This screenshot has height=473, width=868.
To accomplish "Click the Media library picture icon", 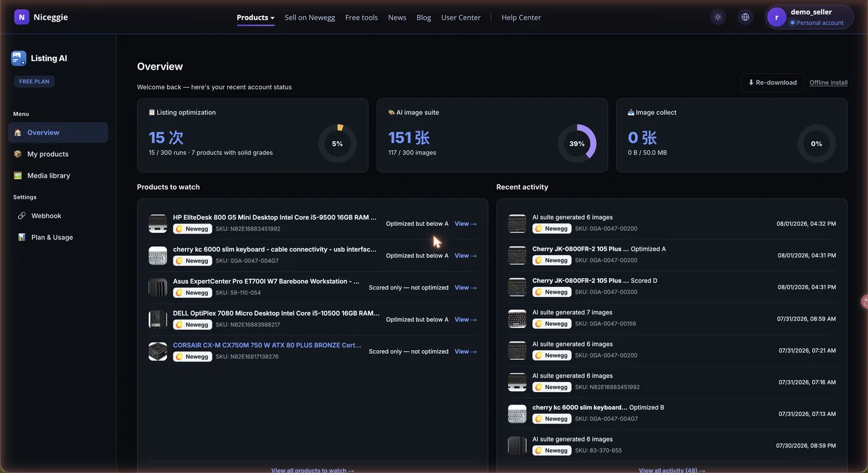I will pos(18,176).
